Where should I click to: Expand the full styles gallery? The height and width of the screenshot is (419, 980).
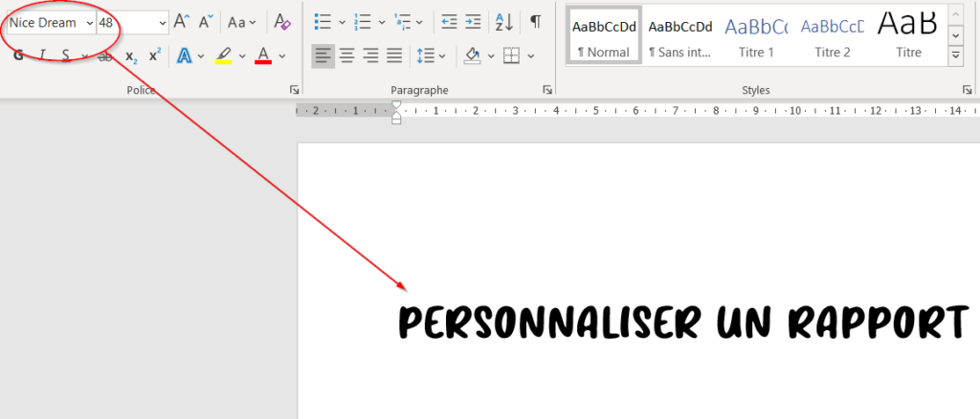pos(956,55)
